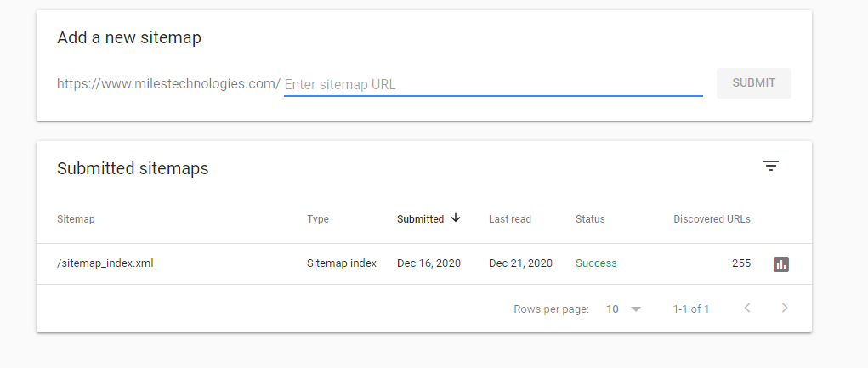Image resolution: width=868 pixels, height=368 pixels.
Task: Open the sitemap bar chart report icon
Action: (781, 264)
